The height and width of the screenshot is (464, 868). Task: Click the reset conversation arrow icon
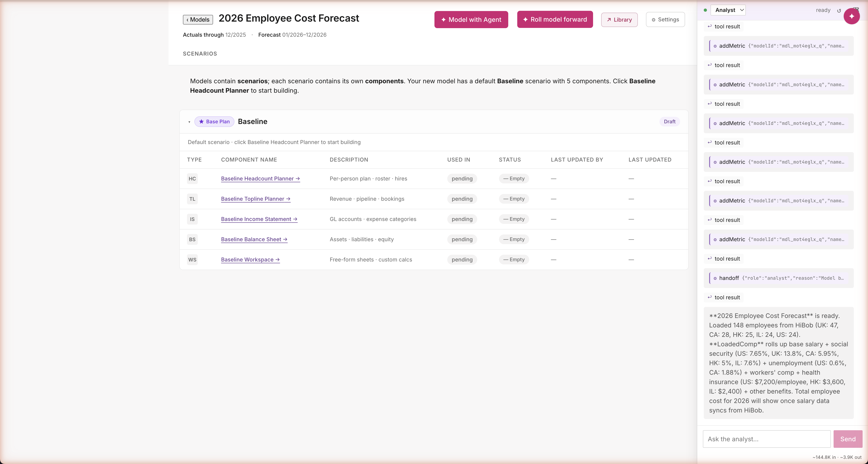839,10
